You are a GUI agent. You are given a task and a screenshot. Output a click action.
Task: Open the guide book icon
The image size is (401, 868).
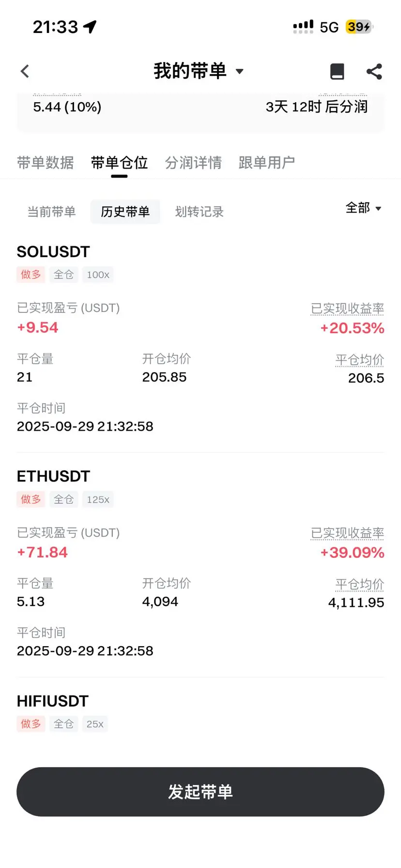pos(337,71)
